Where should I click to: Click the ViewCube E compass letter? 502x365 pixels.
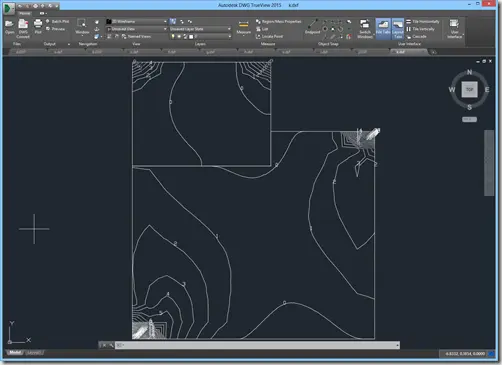click(x=487, y=89)
